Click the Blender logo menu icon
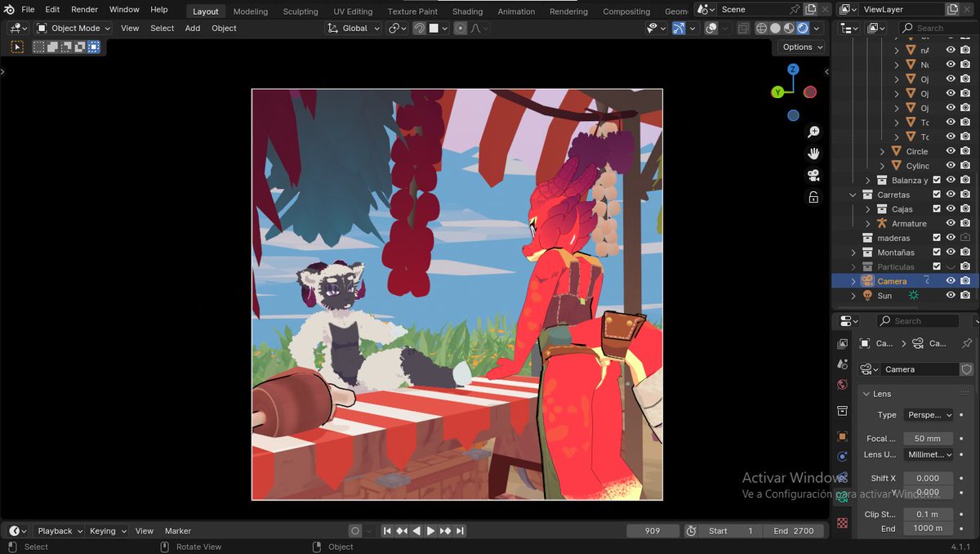This screenshot has height=554, width=980. click(8, 10)
